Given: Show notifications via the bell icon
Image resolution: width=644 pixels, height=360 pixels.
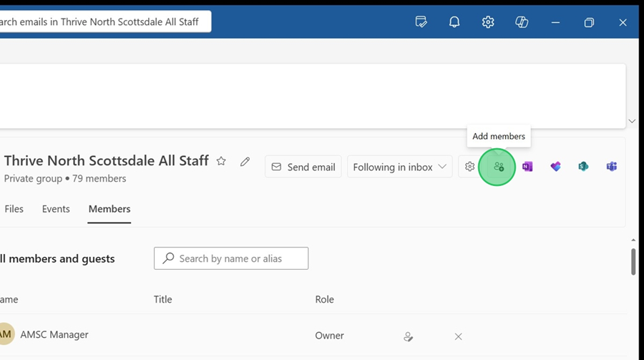Looking at the screenshot, I should pyautogui.click(x=454, y=22).
